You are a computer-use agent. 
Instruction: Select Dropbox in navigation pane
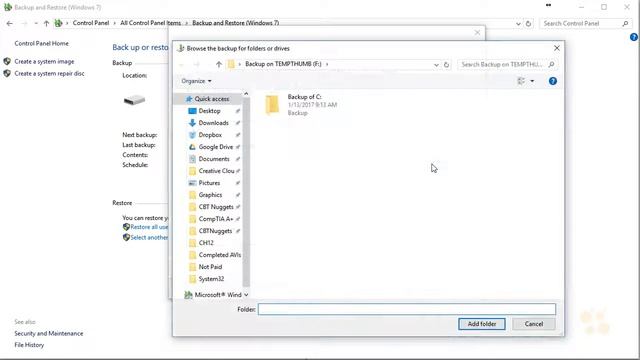point(210,135)
